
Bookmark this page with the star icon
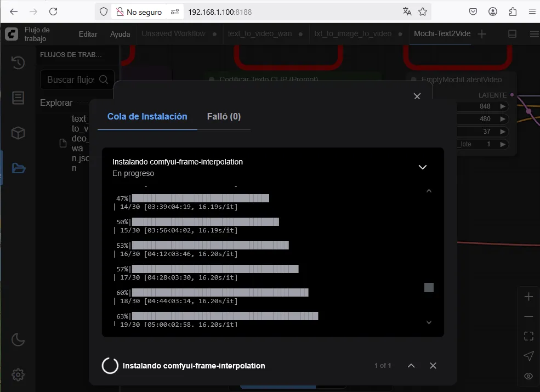(423, 12)
